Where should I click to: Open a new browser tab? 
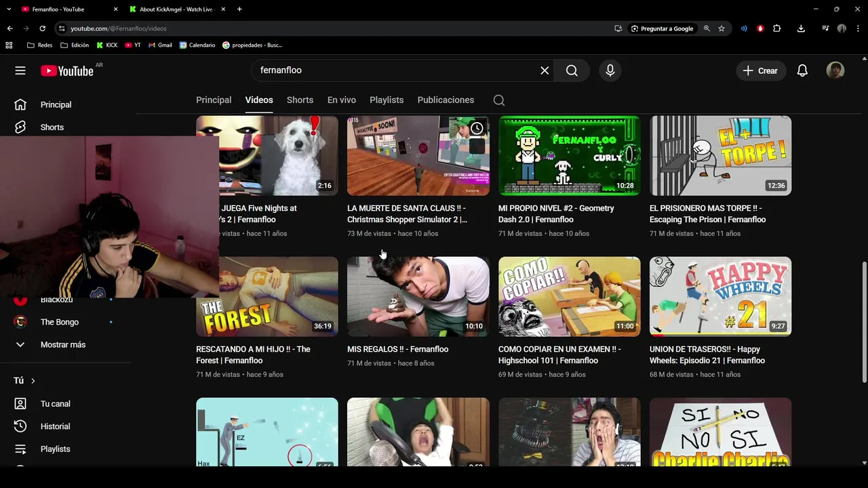tap(239, 9)
